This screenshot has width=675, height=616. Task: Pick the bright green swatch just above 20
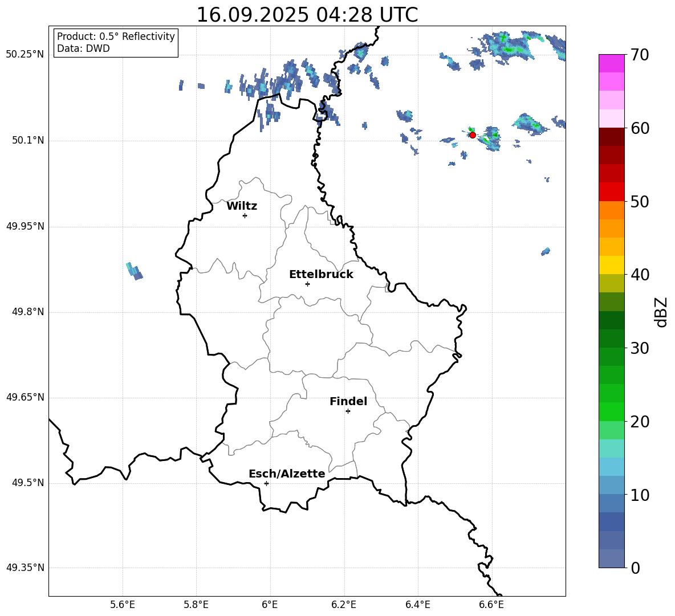tap(611, 411)
